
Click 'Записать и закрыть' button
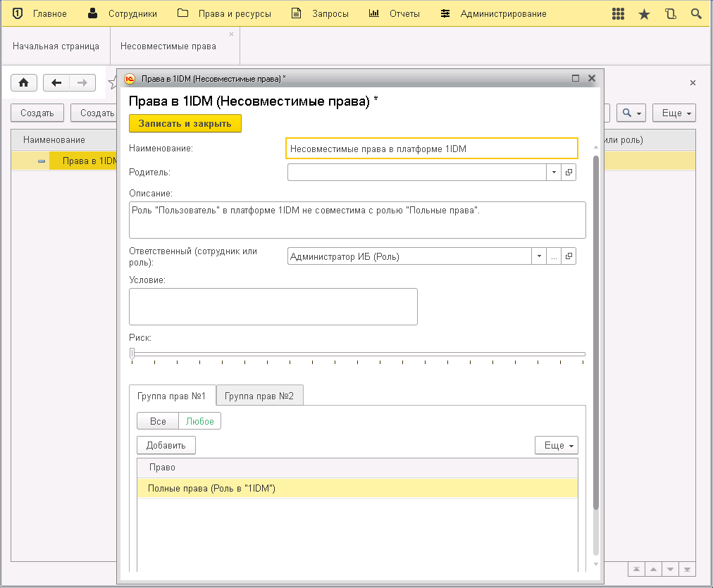point(185,123)
